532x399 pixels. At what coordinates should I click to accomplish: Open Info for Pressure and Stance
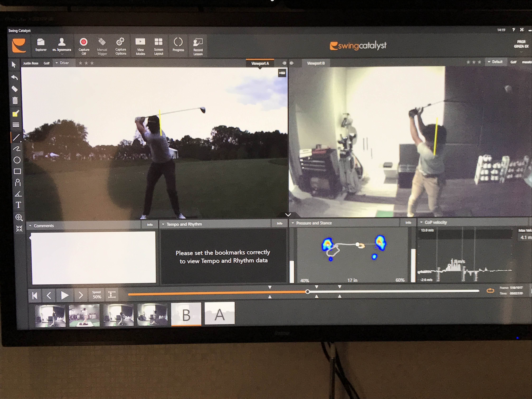(x=408, y=223)
